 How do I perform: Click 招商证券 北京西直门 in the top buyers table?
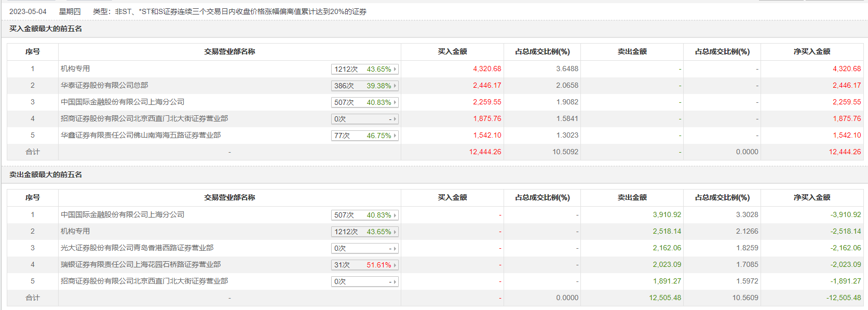click(x=144, y=118)
